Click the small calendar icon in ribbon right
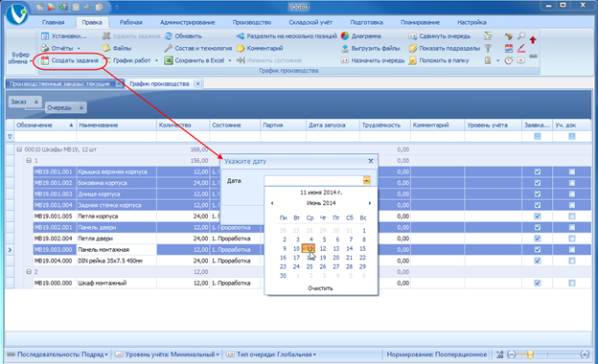This screenshot has height=364, width=598. click(x=509, y=49)
